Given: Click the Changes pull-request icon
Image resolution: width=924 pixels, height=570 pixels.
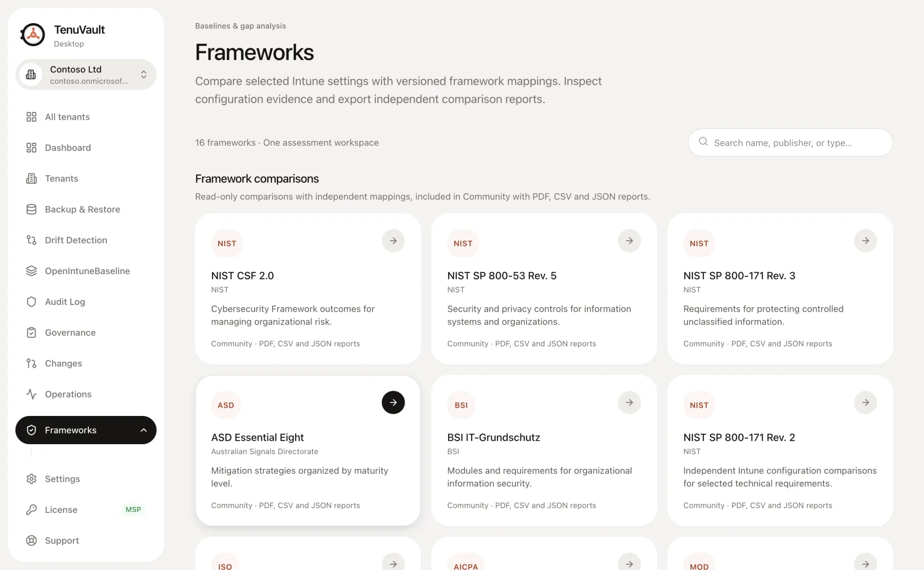Looking at the screenshot, I should (x=31, y=364).
